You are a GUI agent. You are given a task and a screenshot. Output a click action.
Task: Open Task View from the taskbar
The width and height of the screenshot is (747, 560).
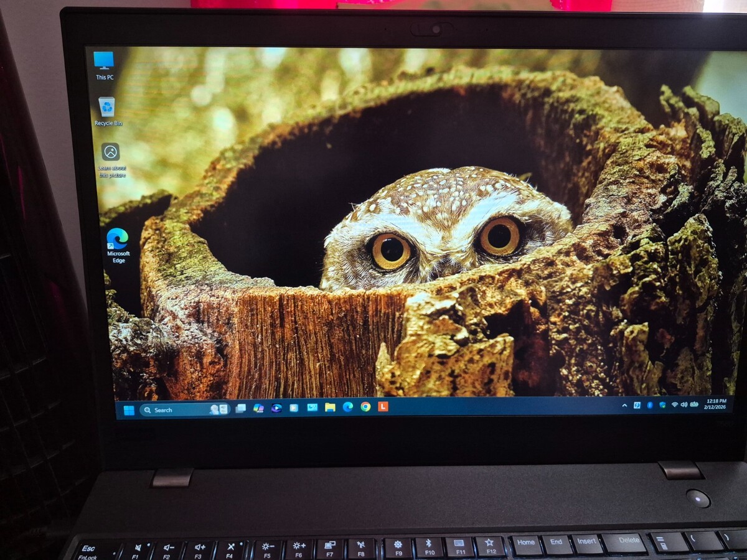[x=240, y=409]
